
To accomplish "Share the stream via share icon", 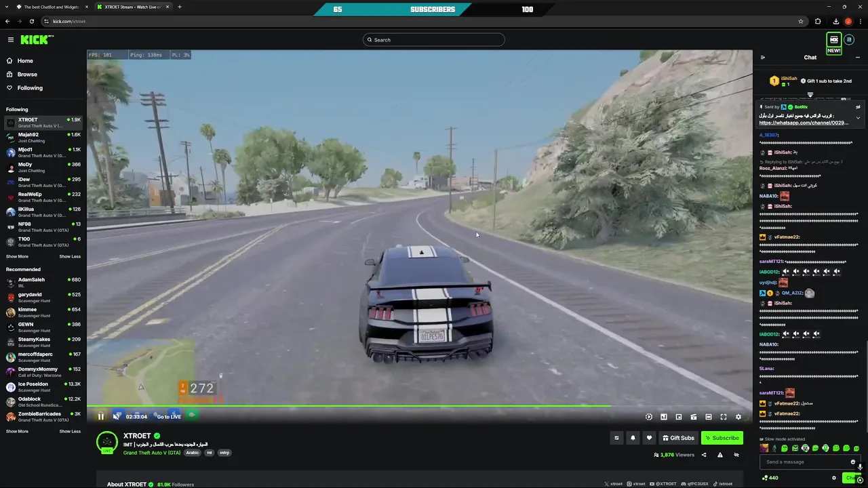I will click(704, 455).
